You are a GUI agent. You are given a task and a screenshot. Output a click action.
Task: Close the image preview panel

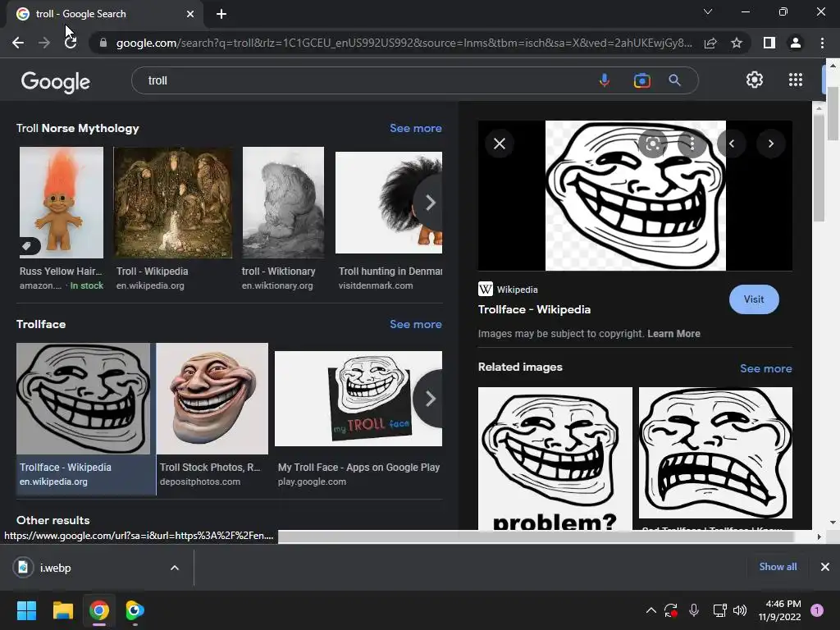[x=500, y=144]
